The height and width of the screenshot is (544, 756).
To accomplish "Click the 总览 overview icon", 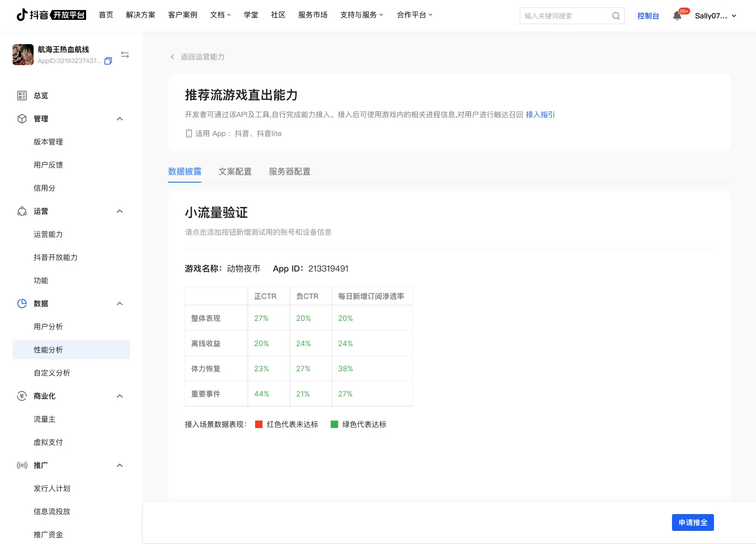I will tap(22, 96).
